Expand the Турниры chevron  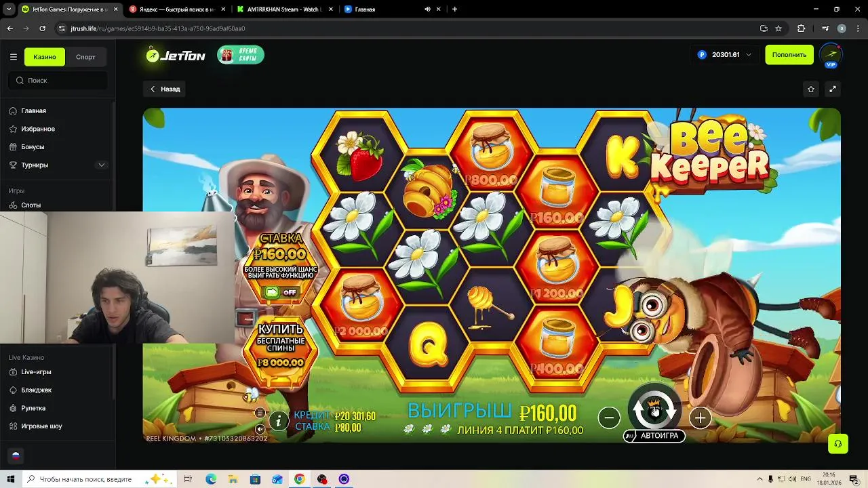point(102,165)
